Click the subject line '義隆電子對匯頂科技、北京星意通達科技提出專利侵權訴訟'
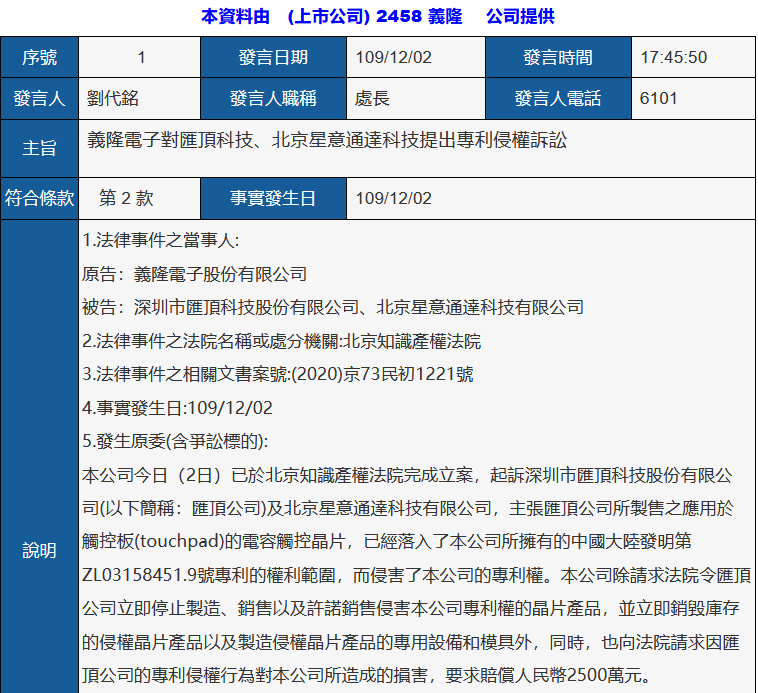This screenshot has width=758, height=693. [327, 140]
